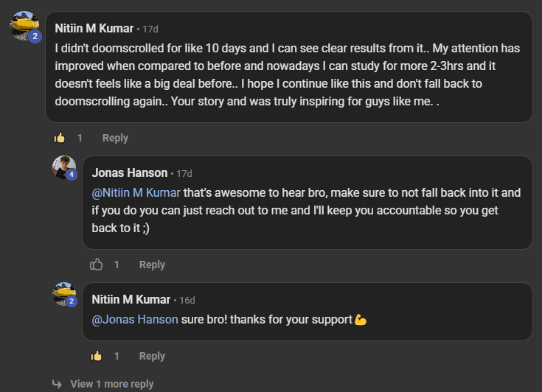Click Nitiin's avatar on the last reply
The image size is (542, 392).
coord(63,293)
